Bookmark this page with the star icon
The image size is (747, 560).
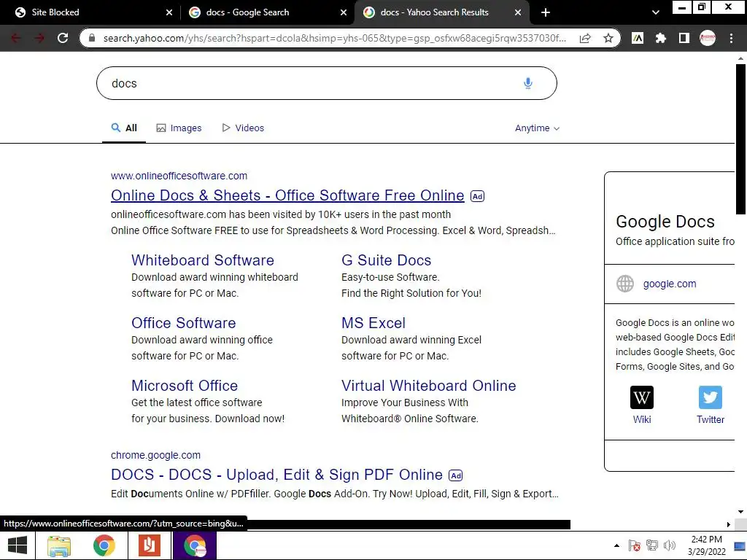click(608, 38)
